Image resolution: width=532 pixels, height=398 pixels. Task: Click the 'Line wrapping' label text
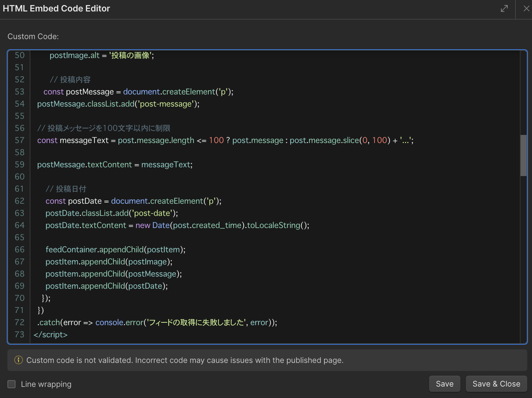tap(46, 384)
